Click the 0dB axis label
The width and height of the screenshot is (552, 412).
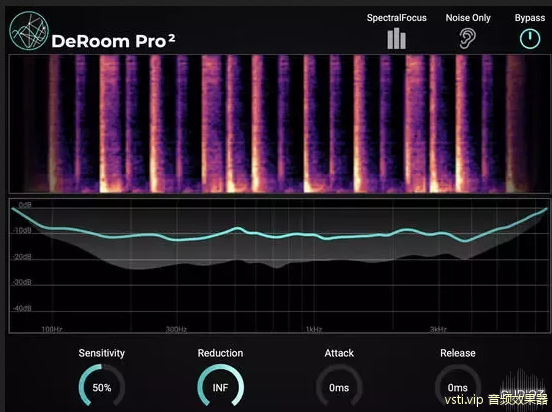[x=25, y=205]
